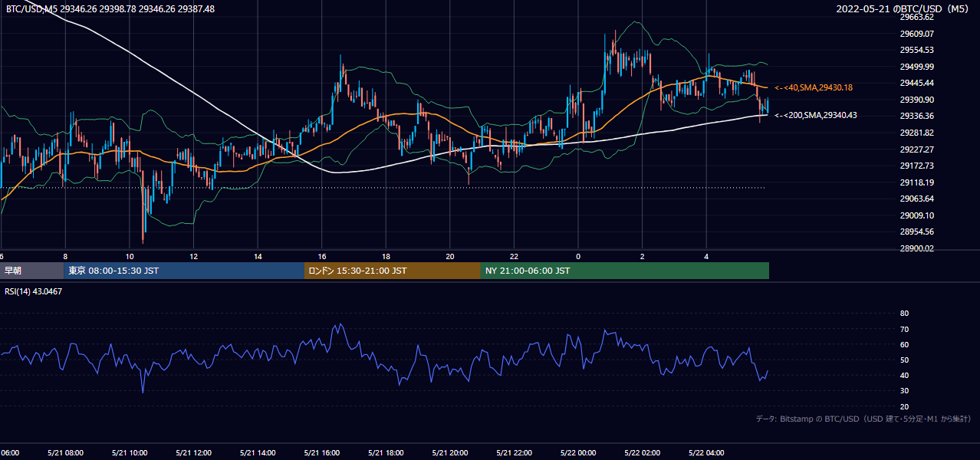Click hour tick 2 under price chart
The height and width of the screenshot is (460, 980).
tap(643, 257)
